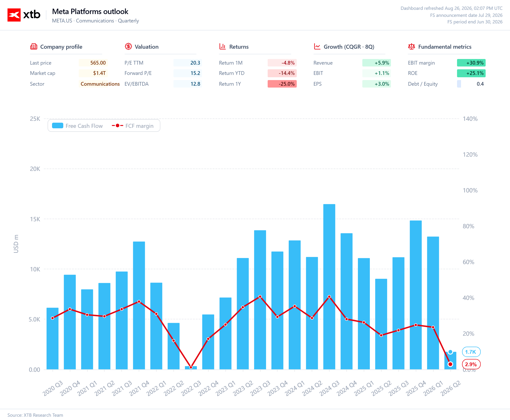Viewport: 510px width, 420px height.
Task: Click the "2020 Q3" x-axis label
Action: click(x=53, y=388)
